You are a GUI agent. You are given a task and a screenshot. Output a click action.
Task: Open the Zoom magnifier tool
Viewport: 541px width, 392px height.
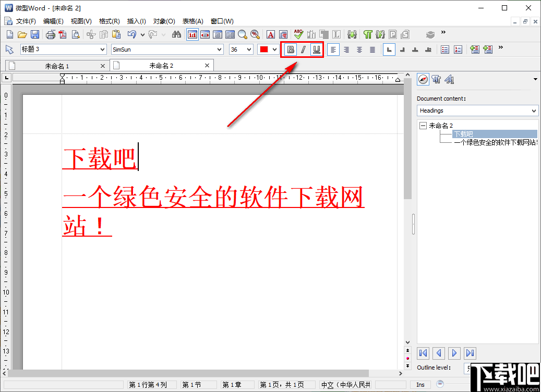pos(242,34)
